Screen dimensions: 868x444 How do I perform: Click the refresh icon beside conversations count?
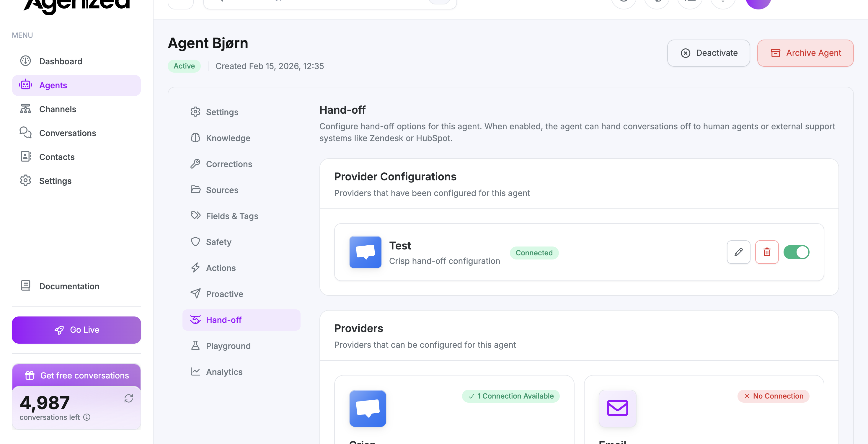pyautogui.click(x=129, y=399)
